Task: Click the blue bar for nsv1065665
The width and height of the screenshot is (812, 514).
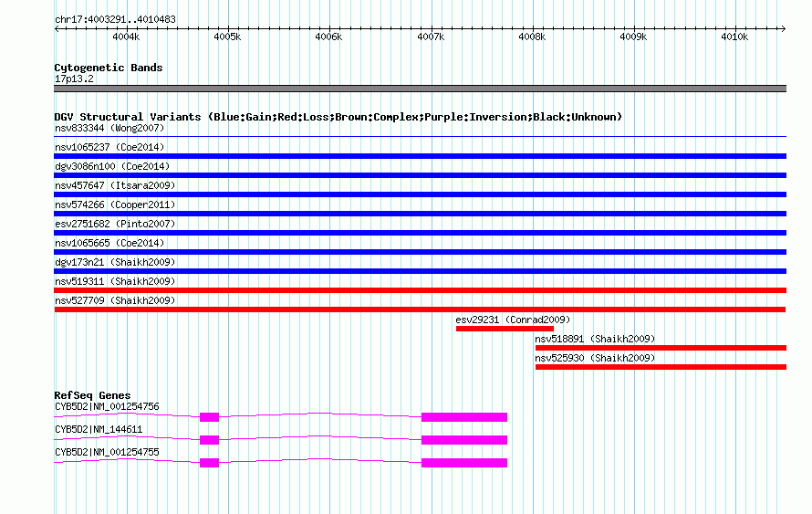Action: point(420,252)
